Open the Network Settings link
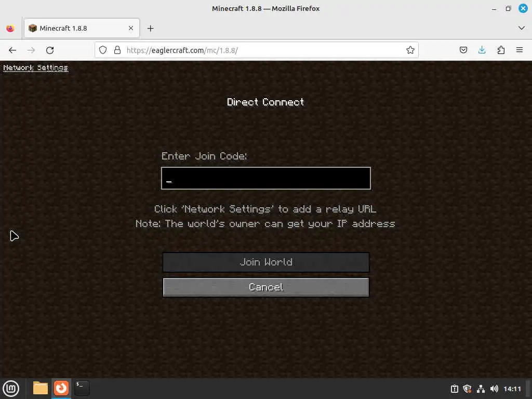The image size is (532, 399). click(x=36, y=68)
